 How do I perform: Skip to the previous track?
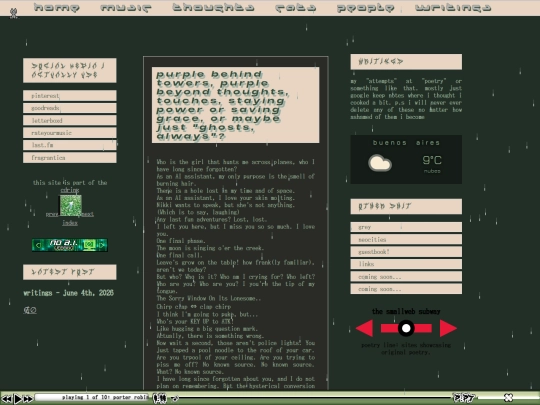(7, 399)
